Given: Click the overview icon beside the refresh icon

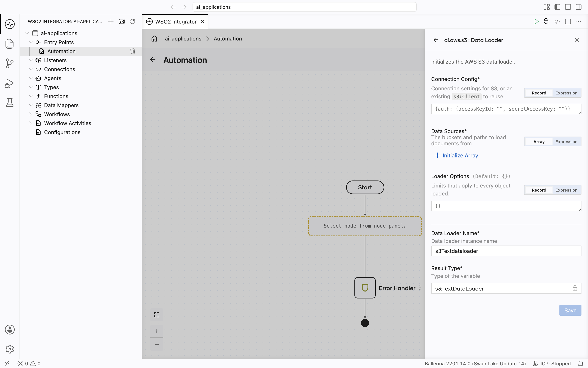Looking at the screenshot, I should 121,21.
